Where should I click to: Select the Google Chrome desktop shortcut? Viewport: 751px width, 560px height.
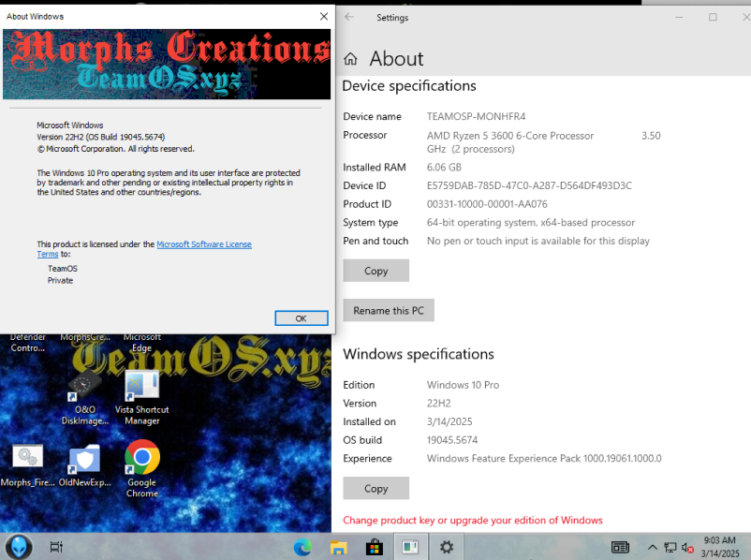142,469
